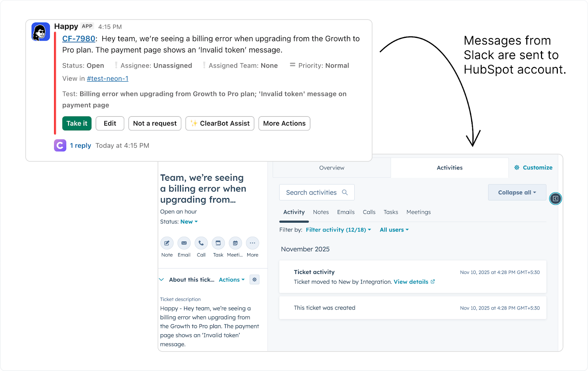Click the ClearBot Assist button with sparkle icon

[x=220, y=123]
